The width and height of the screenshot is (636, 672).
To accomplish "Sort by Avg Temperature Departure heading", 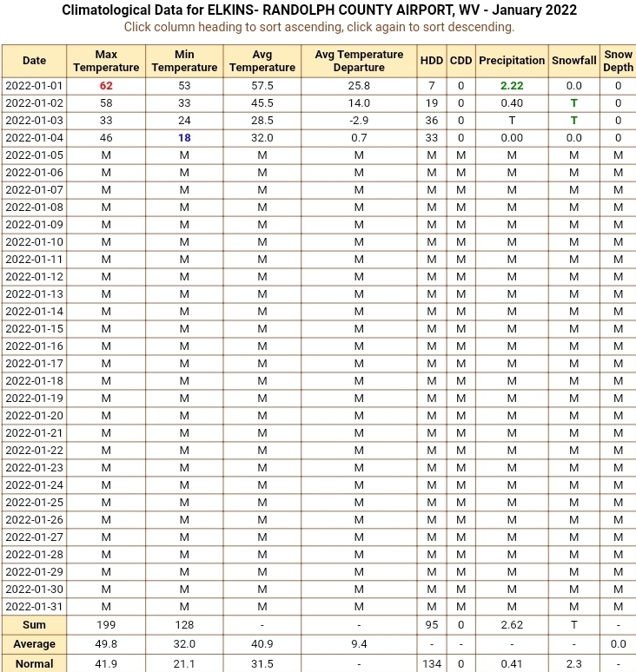I will (x=359, y=61).
